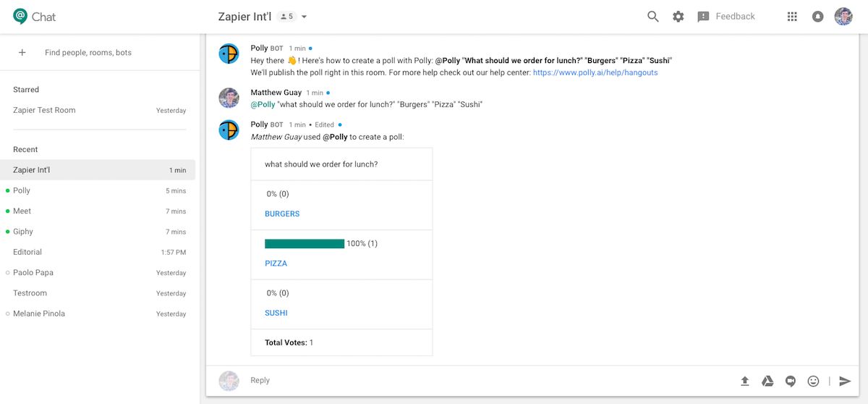
Task: Click the green PIZZA vote progress bar
Action: click(x=305, y=244)
